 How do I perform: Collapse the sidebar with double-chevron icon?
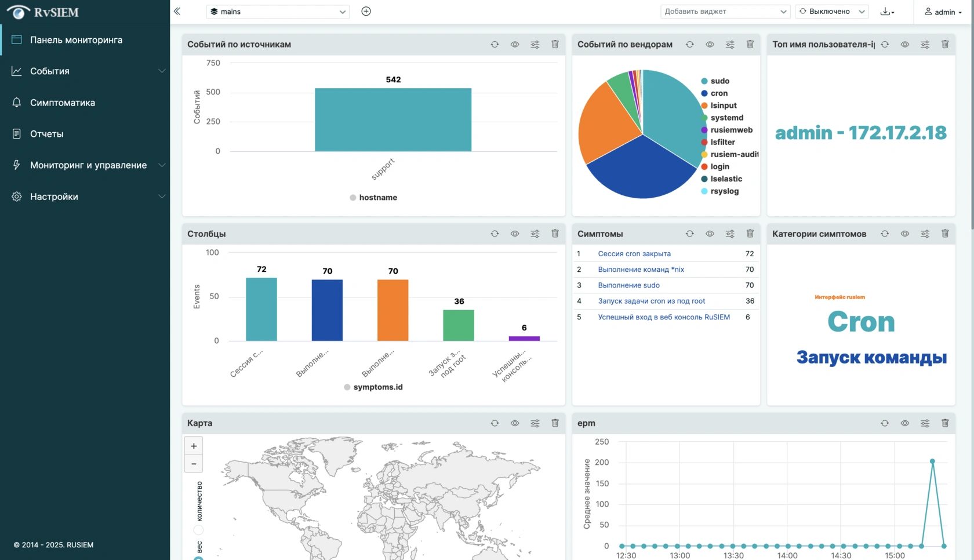pyautogui.click(x=177, y=11)
